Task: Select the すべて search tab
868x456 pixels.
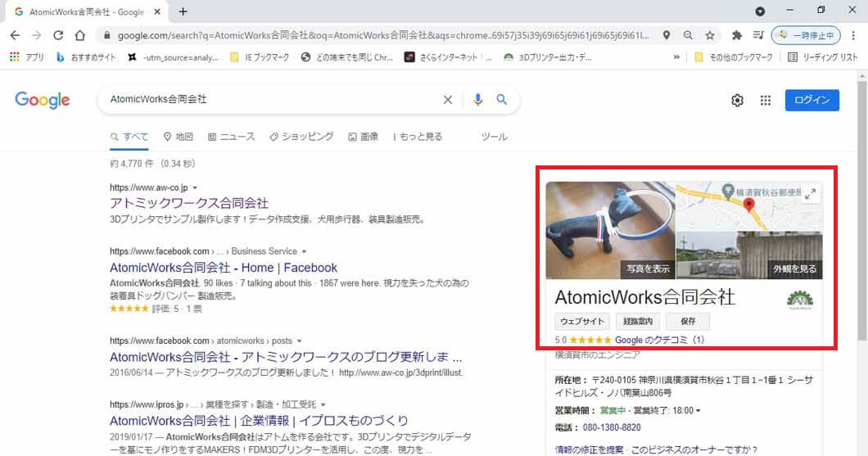Action: click(129, 137)
